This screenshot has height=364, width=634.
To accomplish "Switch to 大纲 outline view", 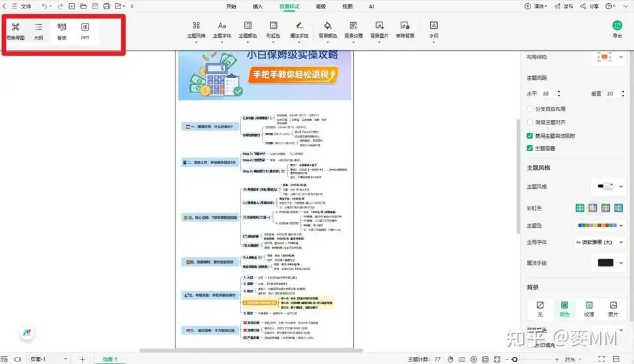I will pyautogui.click(x=38, y=31).
